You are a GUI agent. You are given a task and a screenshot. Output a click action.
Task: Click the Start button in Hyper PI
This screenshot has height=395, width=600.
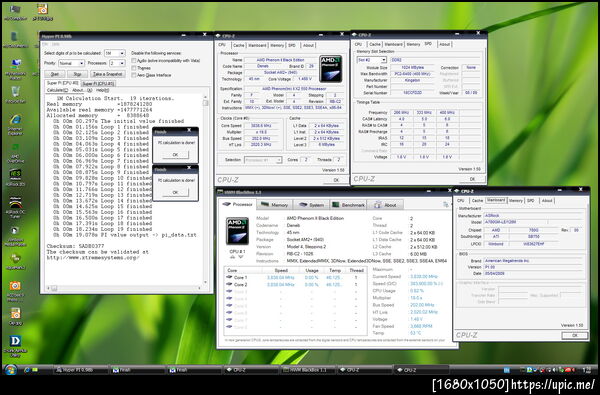pos(55,74)
